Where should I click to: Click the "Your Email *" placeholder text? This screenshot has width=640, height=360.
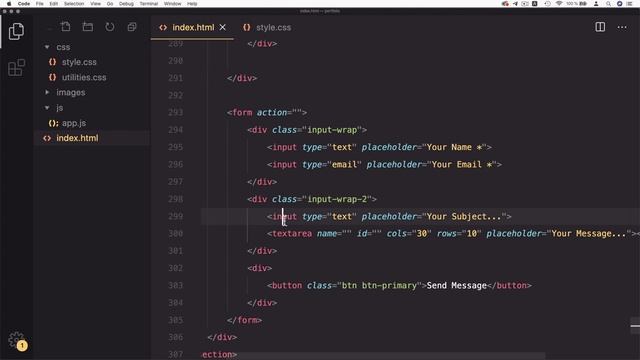[461, 164]
